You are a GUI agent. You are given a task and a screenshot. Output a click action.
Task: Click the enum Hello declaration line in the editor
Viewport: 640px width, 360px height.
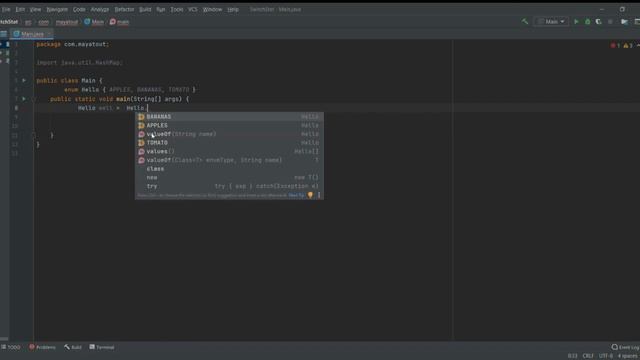pos(130,89)
